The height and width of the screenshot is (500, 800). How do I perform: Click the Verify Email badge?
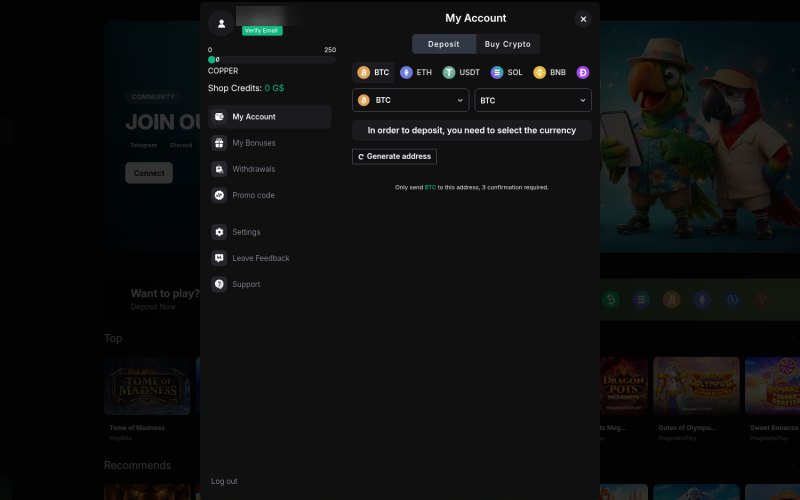(262, 31)
